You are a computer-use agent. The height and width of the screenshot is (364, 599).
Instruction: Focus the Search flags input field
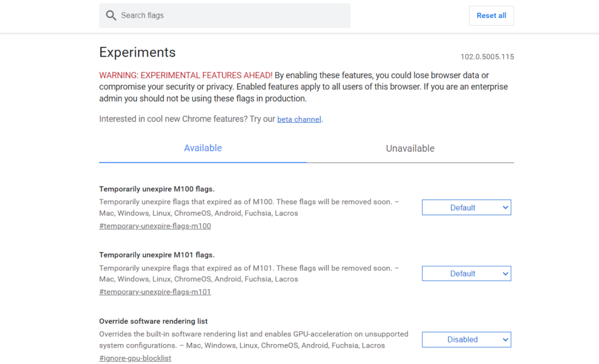coord(225,16)
